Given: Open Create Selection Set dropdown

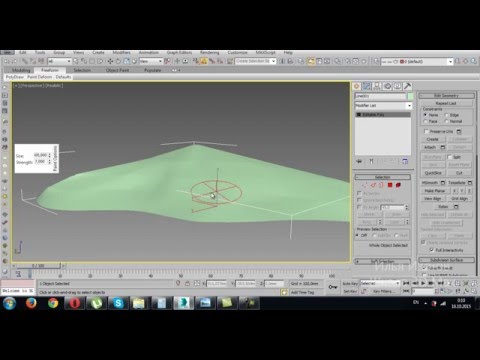Looking at the screenshot, I should click(255, 61).
